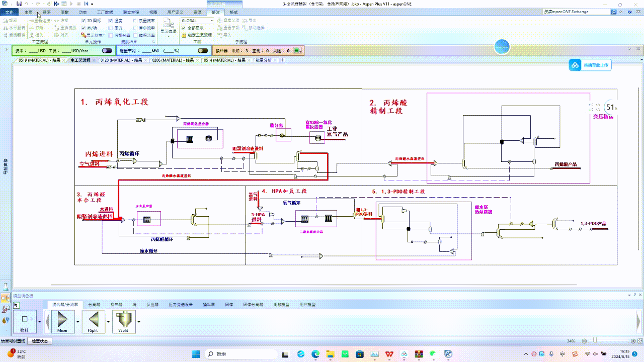Click the Aspen Plus icon on taskbar
This screenshot has height=362, width=644.
click(x=449, y=354)
